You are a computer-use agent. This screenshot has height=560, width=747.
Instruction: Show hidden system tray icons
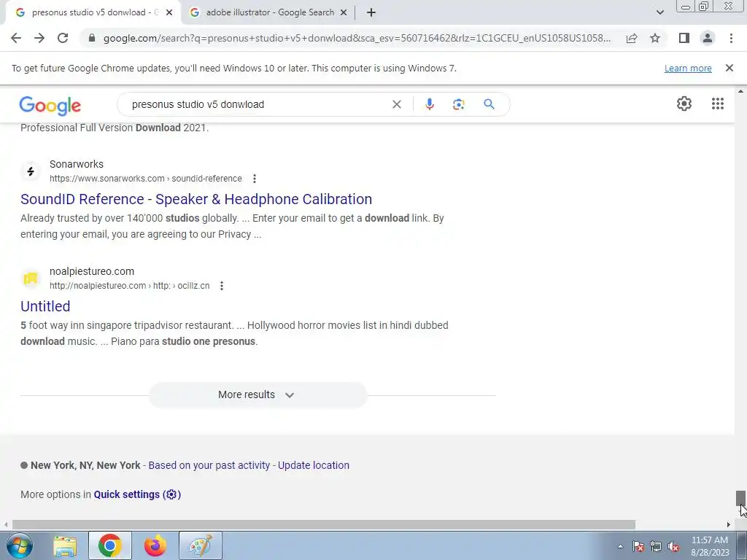pos(620,547)
